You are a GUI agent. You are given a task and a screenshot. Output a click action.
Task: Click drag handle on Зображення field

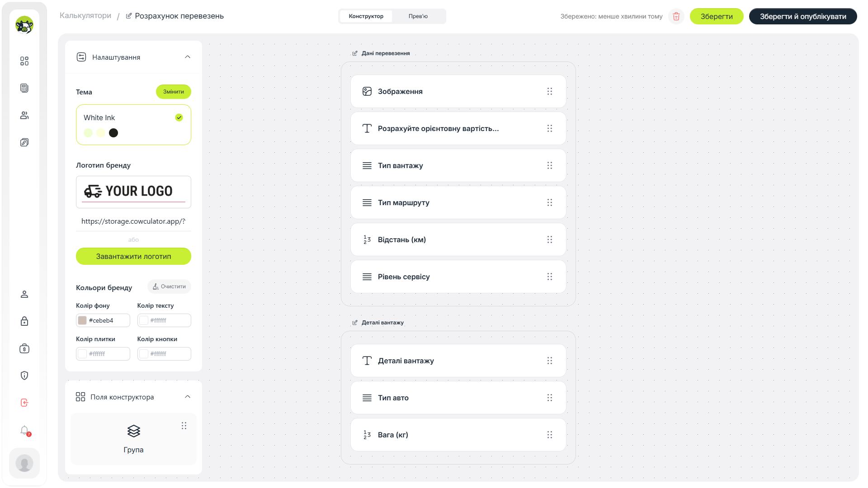pyautogui.click(x=550, y=91)
